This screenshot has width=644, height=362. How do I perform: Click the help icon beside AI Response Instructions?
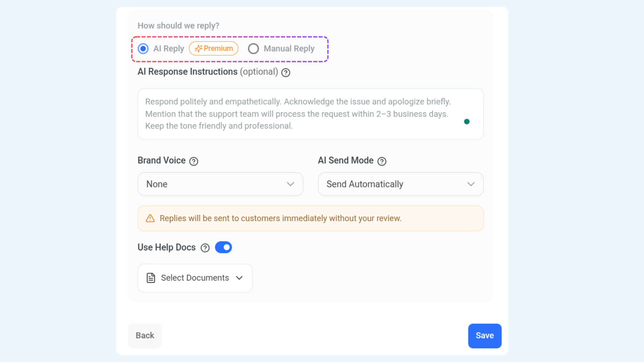(285, 73)
